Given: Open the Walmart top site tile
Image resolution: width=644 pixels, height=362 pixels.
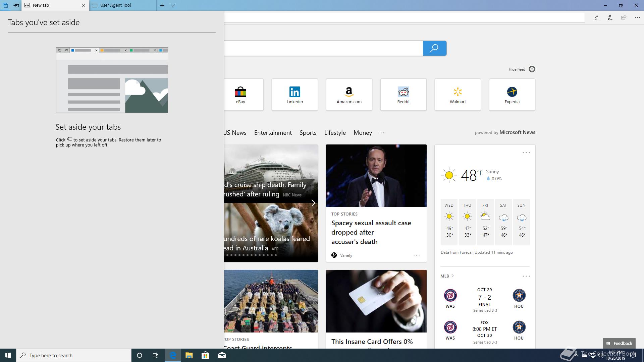Looking at the screenshot, I should coord(458,95).
